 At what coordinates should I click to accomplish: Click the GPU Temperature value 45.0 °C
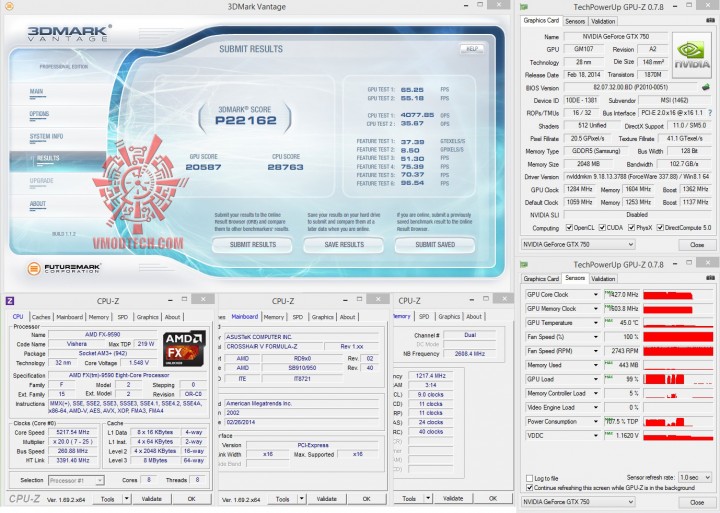click(621, 323)
